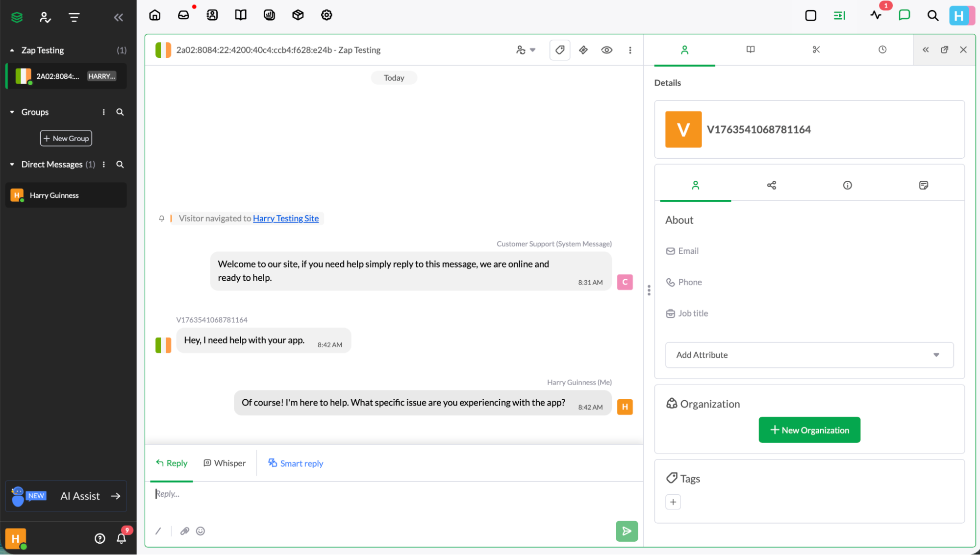Open the assignee dropdown in the conversation header
Viewport: 980px width, 555px height.
[x=526, y=49]
